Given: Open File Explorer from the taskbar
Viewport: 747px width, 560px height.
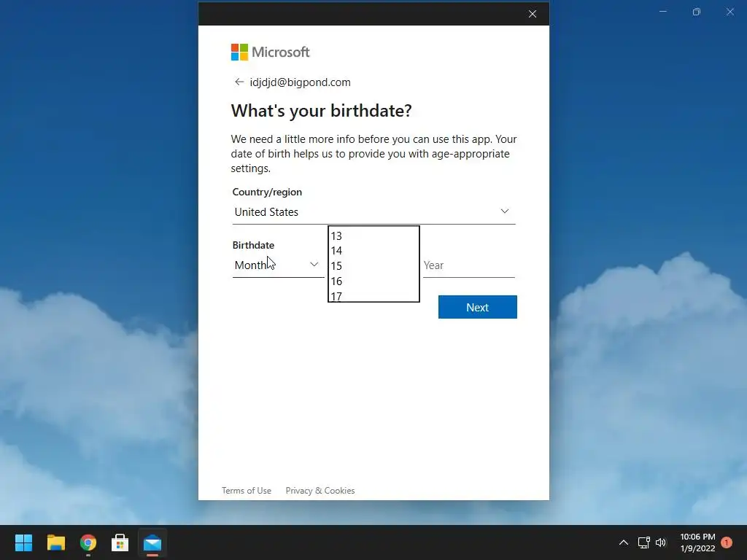Looking at the screenshot, I should (55, 542).
